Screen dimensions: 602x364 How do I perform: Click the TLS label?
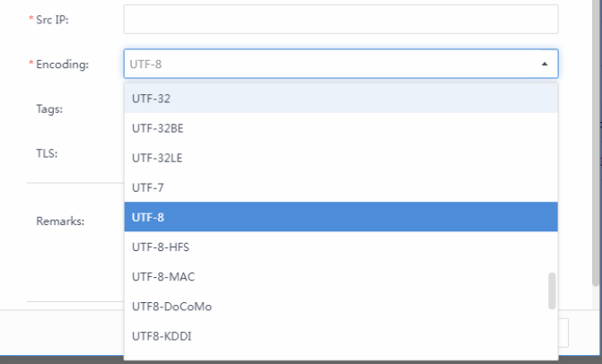point(47,153)
